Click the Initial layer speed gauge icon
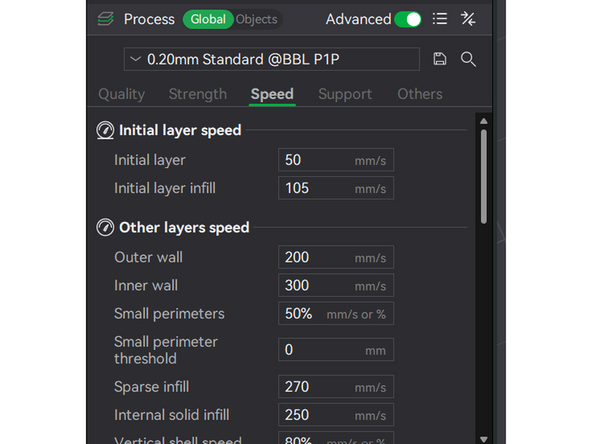 pos(105,130)
